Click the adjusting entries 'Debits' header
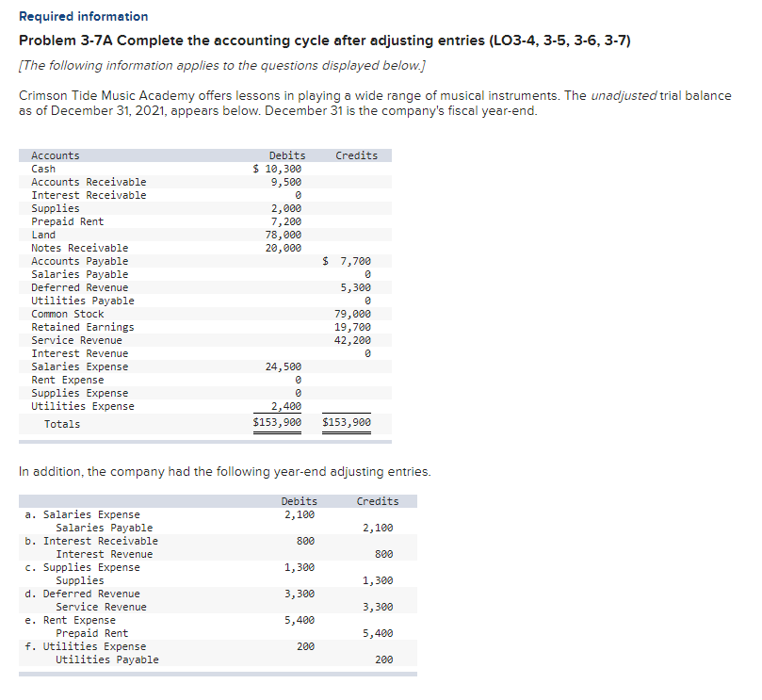The height and width of the screenshot is (700, 762). click(x=300, y=501)
